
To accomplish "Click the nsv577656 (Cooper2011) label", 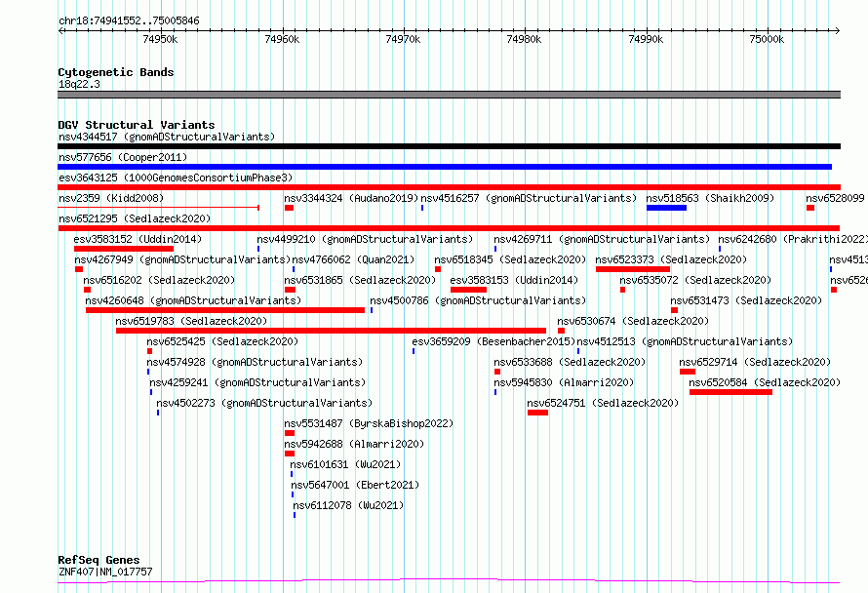I will [x=123, y=157].
